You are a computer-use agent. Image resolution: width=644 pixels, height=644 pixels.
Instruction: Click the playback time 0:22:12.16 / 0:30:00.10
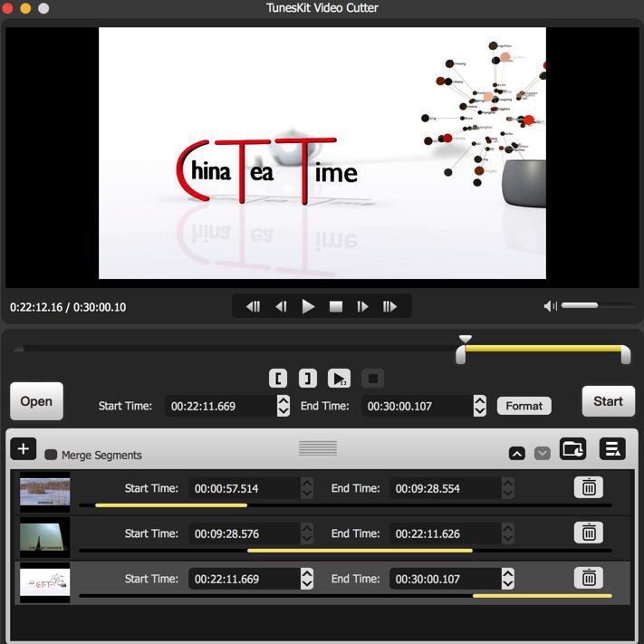point(68,307)
